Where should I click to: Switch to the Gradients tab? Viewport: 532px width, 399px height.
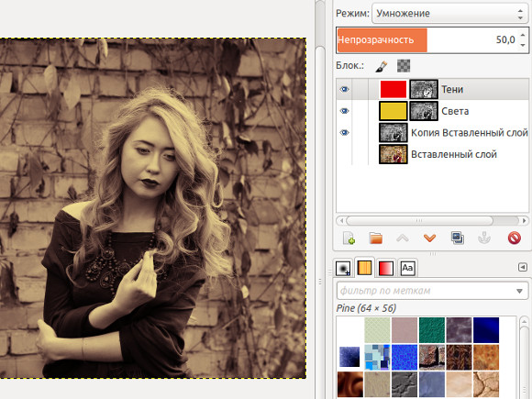coord(386,268)
